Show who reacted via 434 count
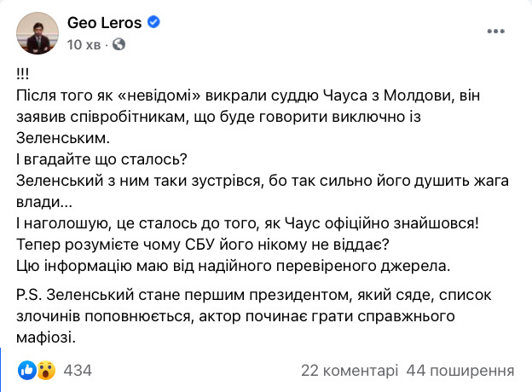The height and width of the screenshot is (392, 532). point(78,371)
